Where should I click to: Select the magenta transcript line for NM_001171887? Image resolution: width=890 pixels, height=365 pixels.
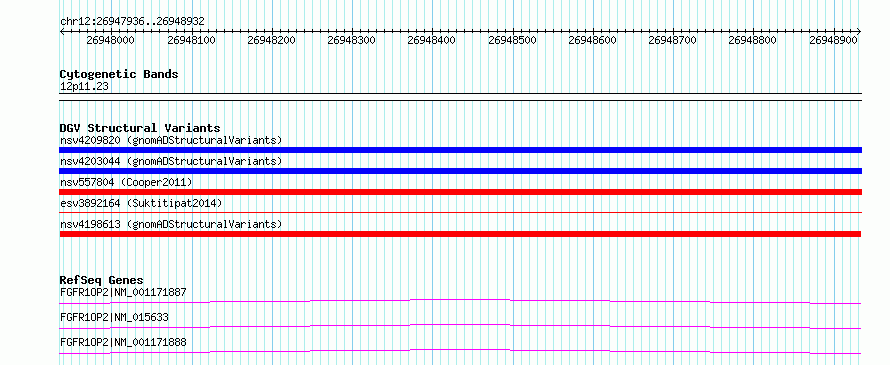click(460, 301)
